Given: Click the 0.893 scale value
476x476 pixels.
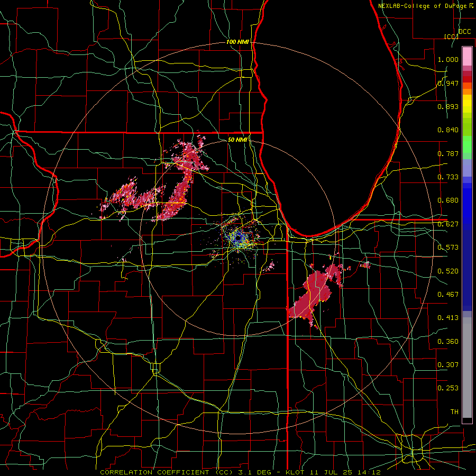Looking at the screenshot, I should [448, 106].
